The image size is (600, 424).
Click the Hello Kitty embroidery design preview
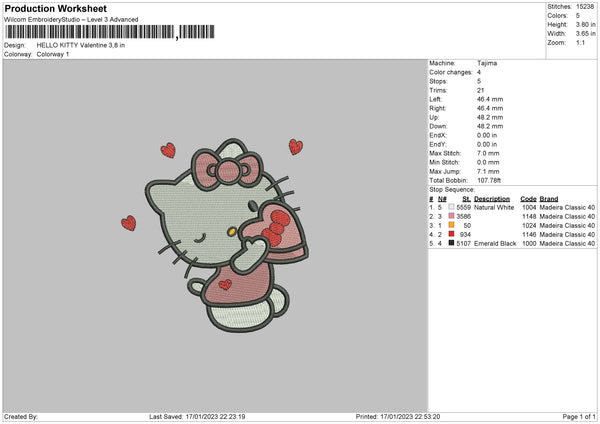click(215, 235)
